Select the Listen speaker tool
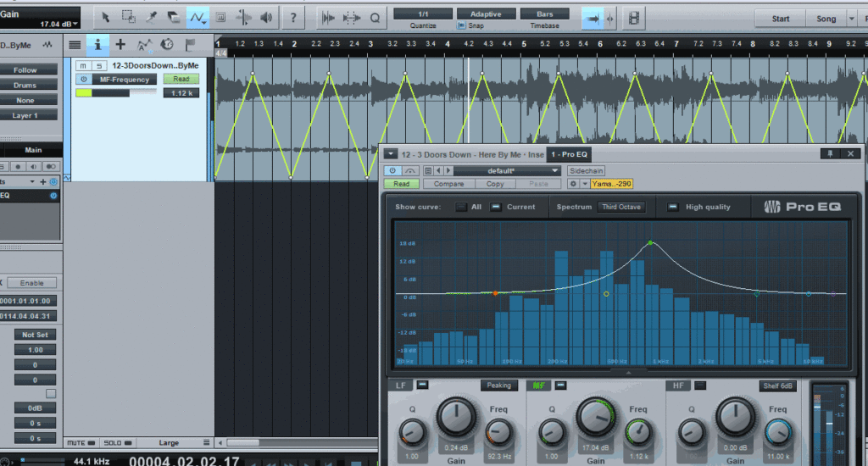The width and height of the screenshot is (868, 466). [x=266, y=18]
